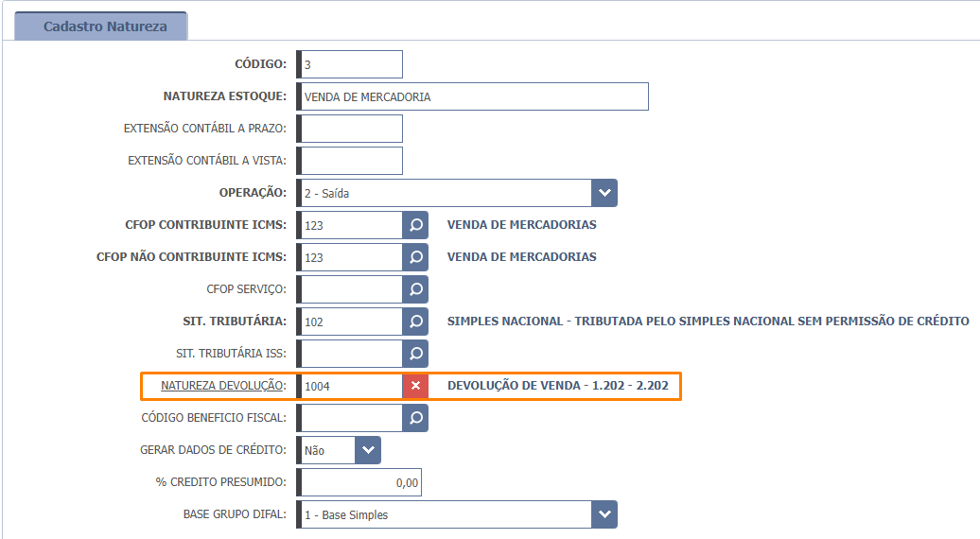Click the Código Benefício Fiscal field
Image resolution: width=980 pixels, height=539 pixels.
click(x=351, y=418)
